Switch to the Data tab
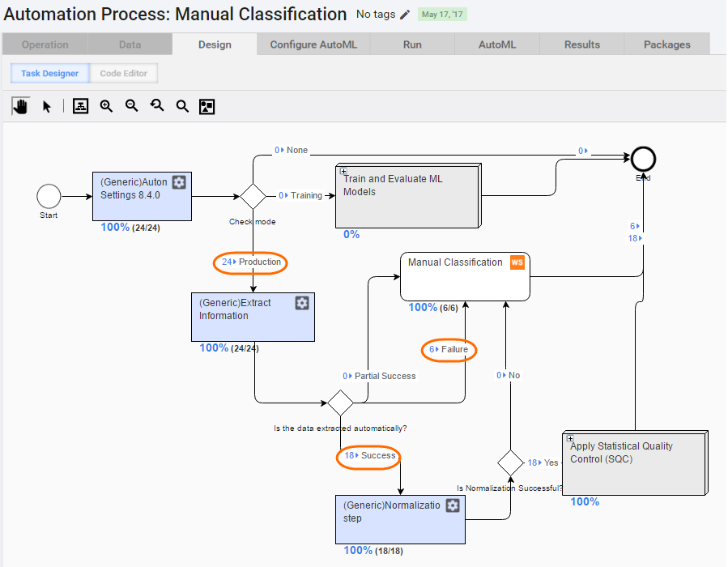The height and width of the screenshot is (567, 728). [130, 45]
